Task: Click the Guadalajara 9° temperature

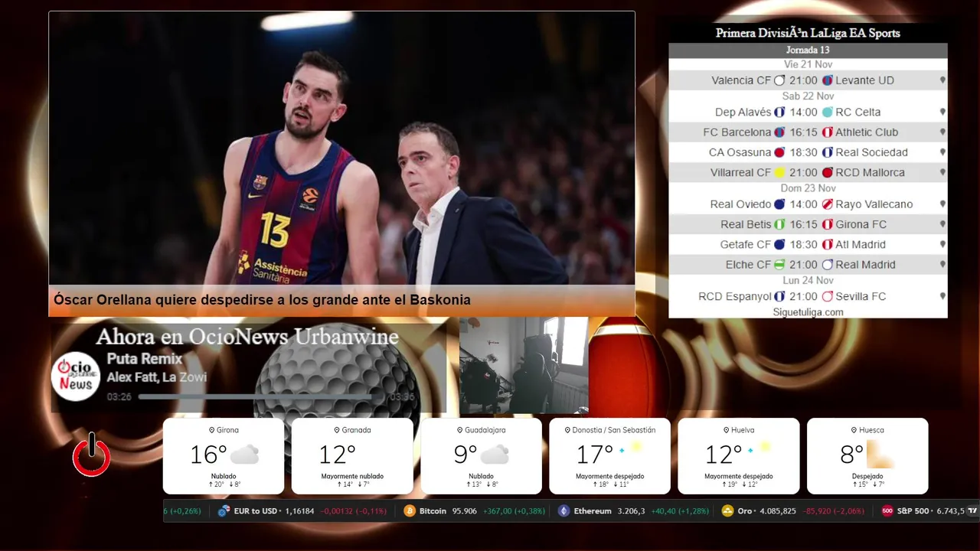Action: coord(465,455)
